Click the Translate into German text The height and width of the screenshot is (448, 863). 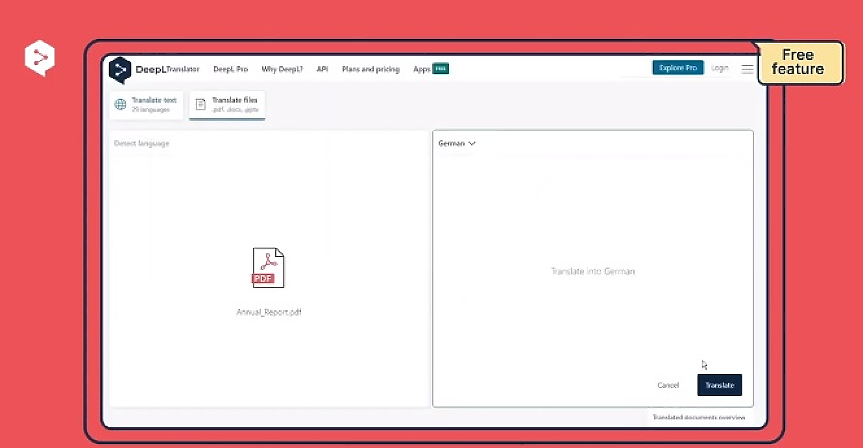click(x=593, y=271)
